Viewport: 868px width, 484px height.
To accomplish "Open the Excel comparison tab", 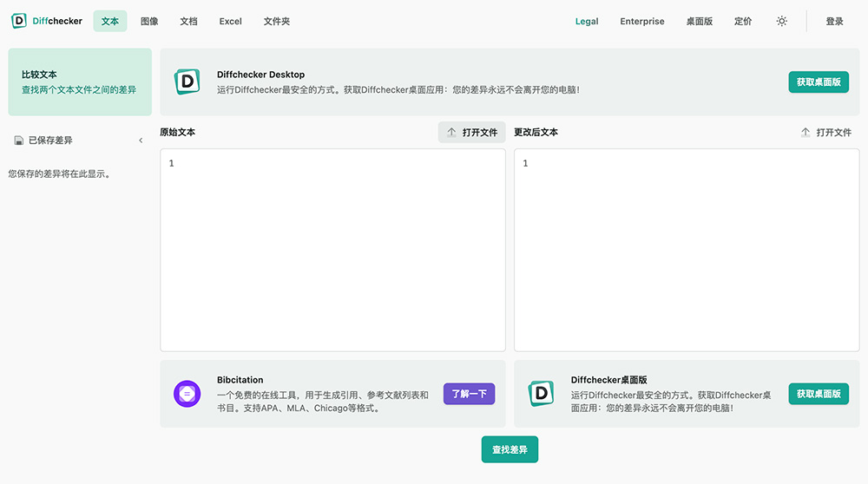I will pos(230,21).
